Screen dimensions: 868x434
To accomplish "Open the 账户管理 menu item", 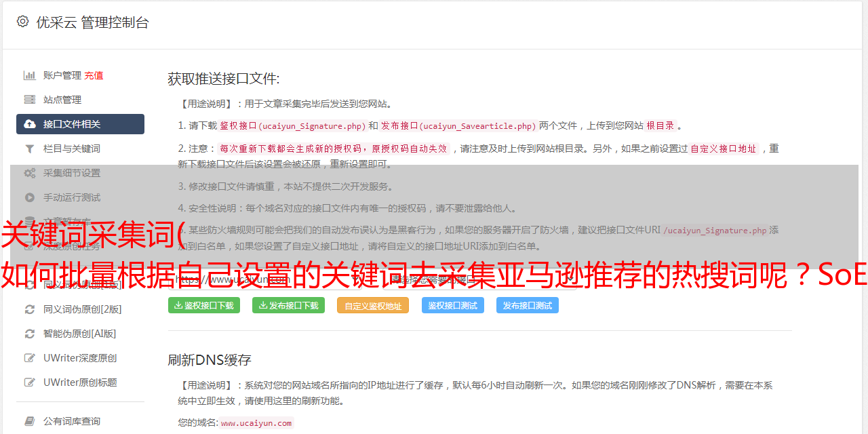I will coord(62,75).
